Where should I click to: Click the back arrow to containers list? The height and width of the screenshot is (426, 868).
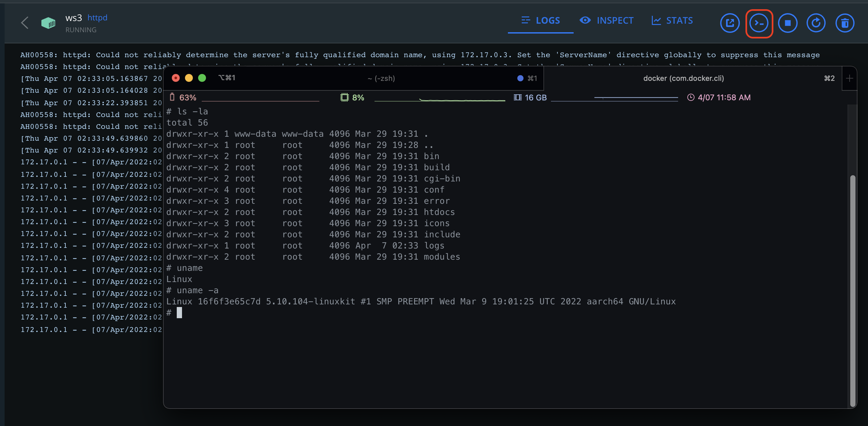point(25,23)
